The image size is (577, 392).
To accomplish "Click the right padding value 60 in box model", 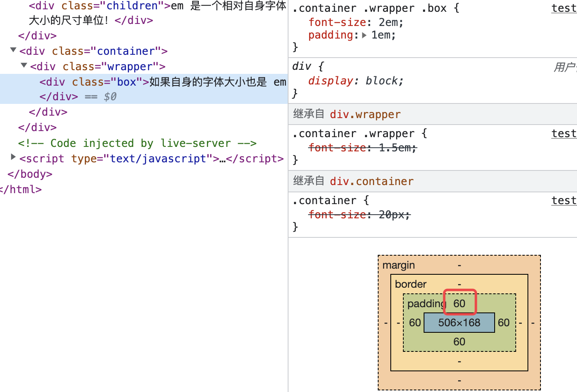I will pos(504,323).
